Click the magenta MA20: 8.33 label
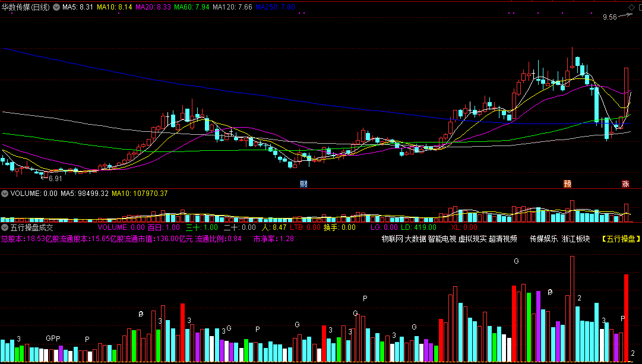Viewport: 642px width, 364px height. pos(153,7)
